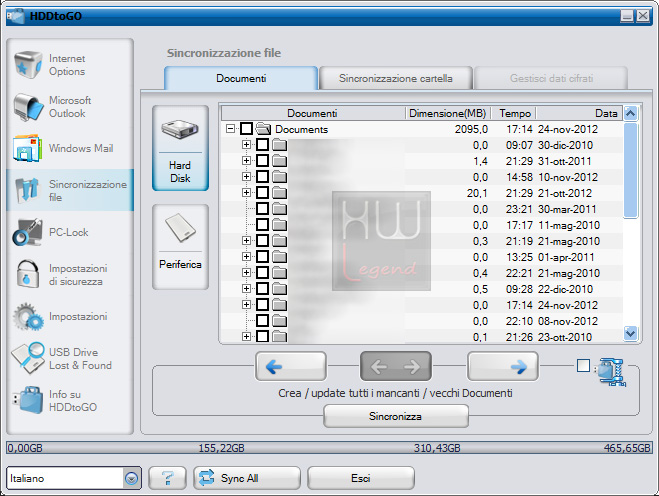Check the folder dated 11-mag-2010
Screen dimensions: 659x496
263,224
